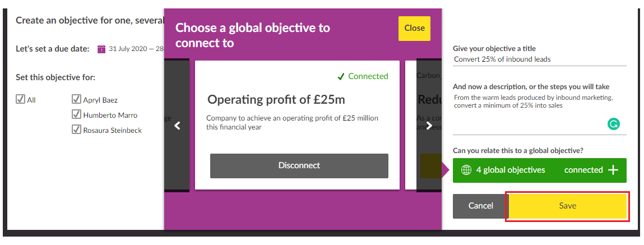The image size is (644, 245).
Task: Go to previous objective with left arrow
Action: [177, 126]
